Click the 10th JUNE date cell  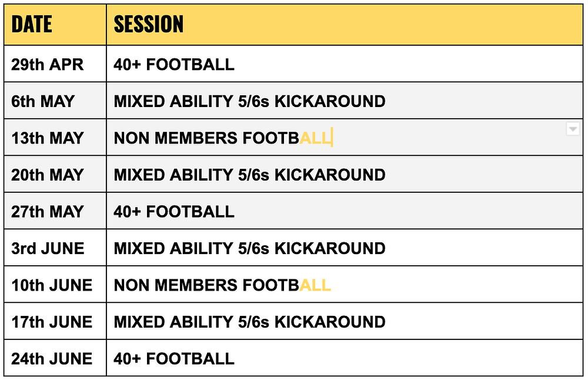pos(55,284)
